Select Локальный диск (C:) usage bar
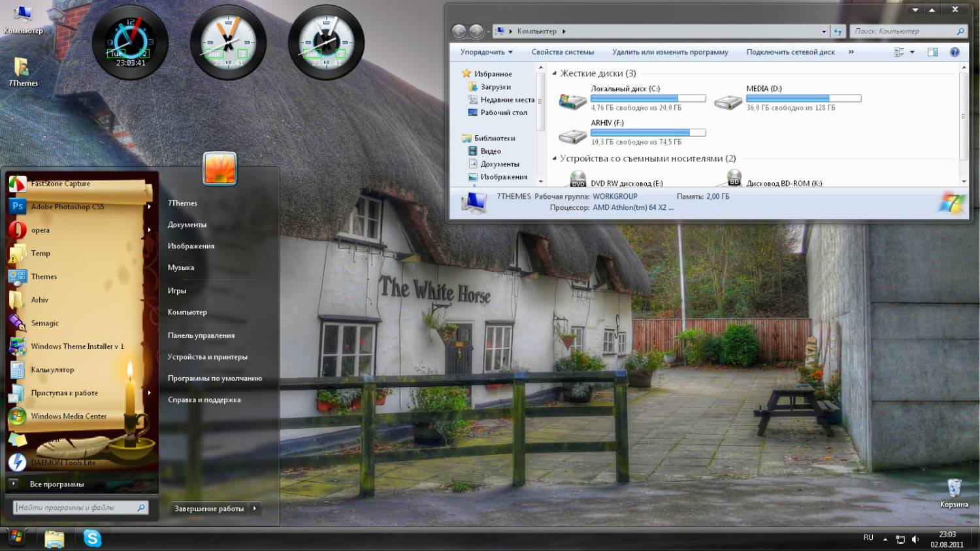Screen dimensions: 980x551 pyautogui.click(x=648, y=99)
